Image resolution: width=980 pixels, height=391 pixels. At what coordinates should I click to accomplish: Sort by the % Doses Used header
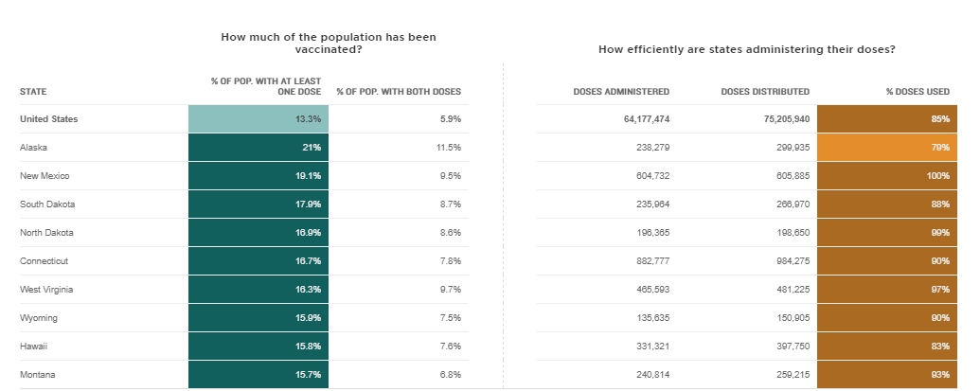918,92
